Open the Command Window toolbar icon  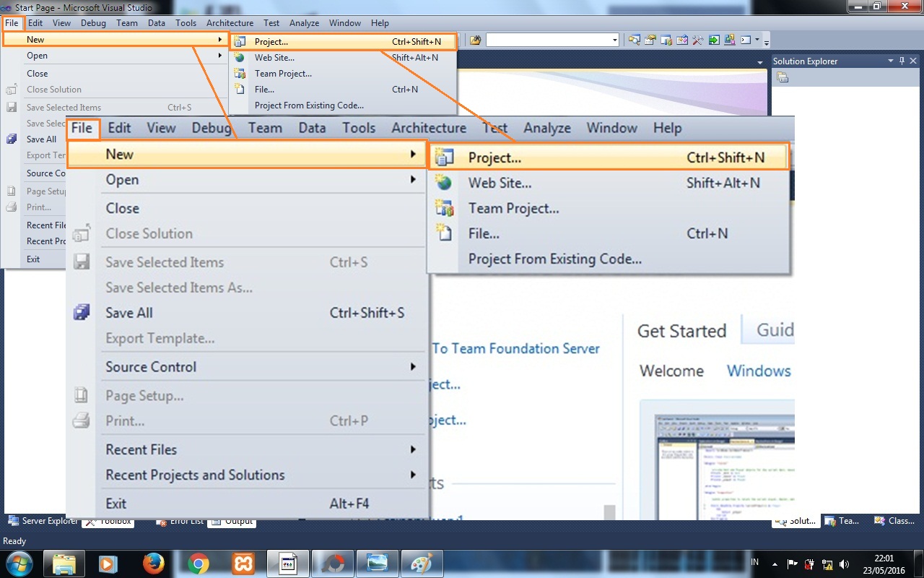point(744,40)
